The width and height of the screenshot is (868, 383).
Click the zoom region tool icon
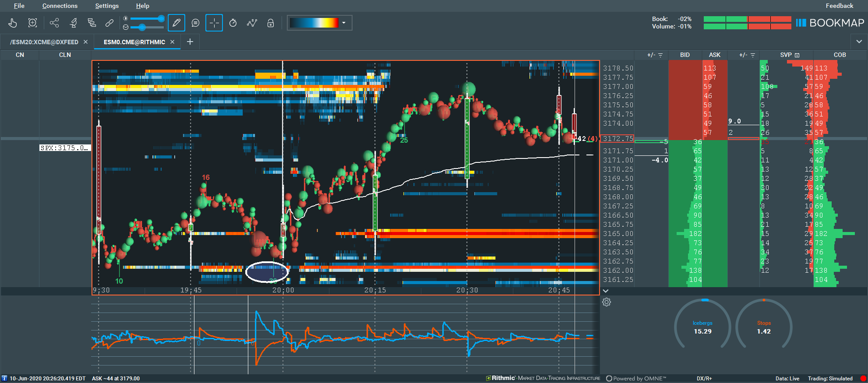[32, 23]
